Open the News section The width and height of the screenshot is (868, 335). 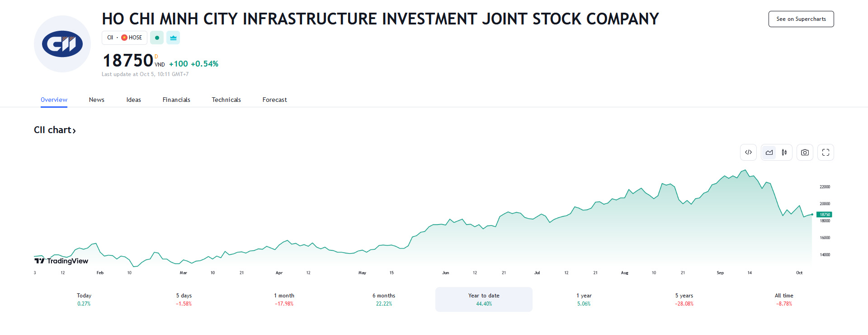tap(96, 100)
